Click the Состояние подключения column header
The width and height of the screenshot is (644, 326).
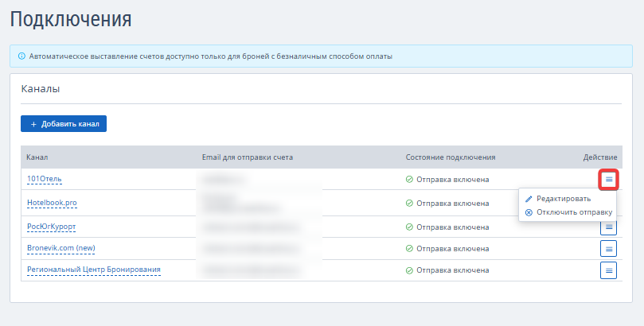click(451, 157)
